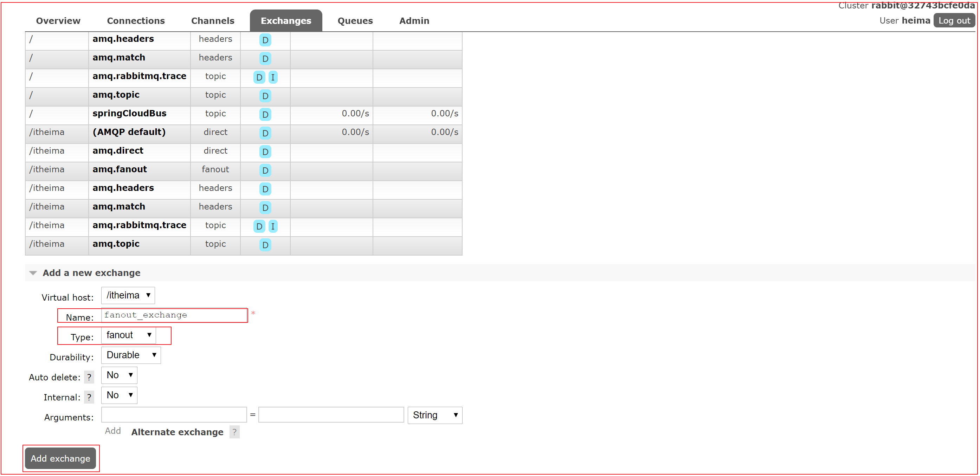Viewport: 980px width, 476px height.
Task: Click the Add arguments link
Action: pos(113,431)
